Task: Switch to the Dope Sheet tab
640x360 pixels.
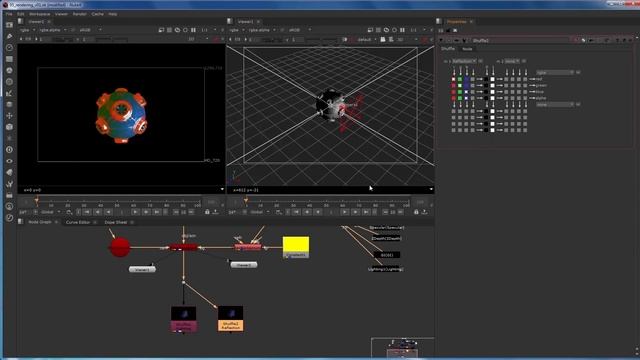Action: pos(116,222)
